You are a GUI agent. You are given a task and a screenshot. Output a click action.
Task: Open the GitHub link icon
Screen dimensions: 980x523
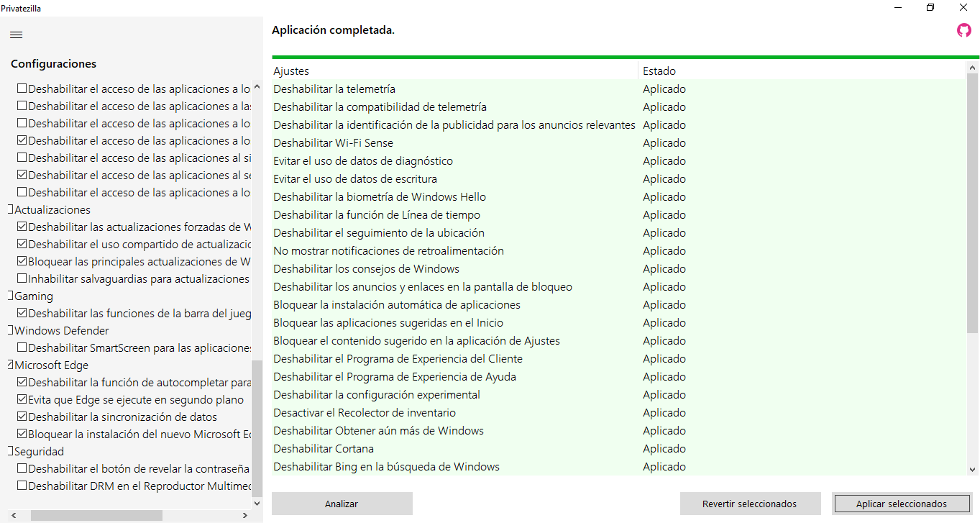[x=963, y=30]
